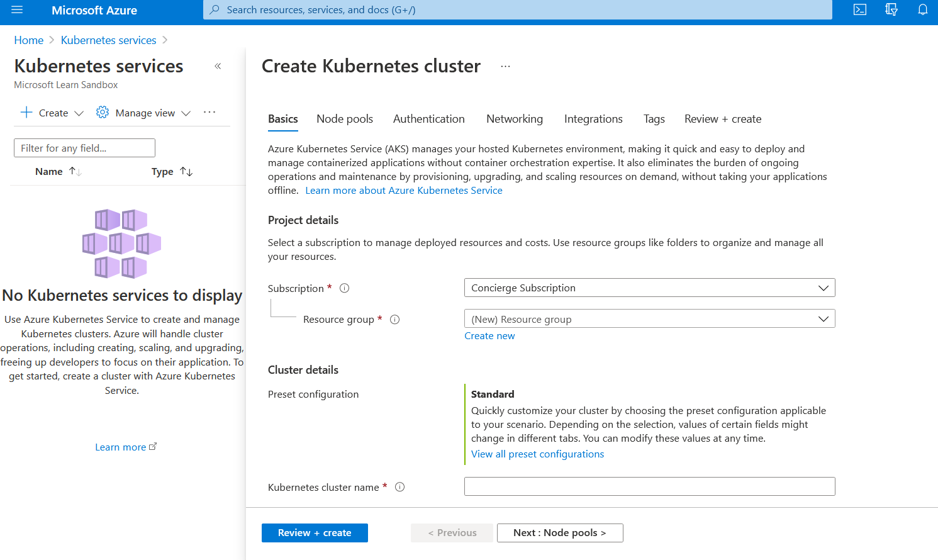The height and width of the screenshot is (560, 938).
Task: Click the plus Create icon
Action: point(26,113)
